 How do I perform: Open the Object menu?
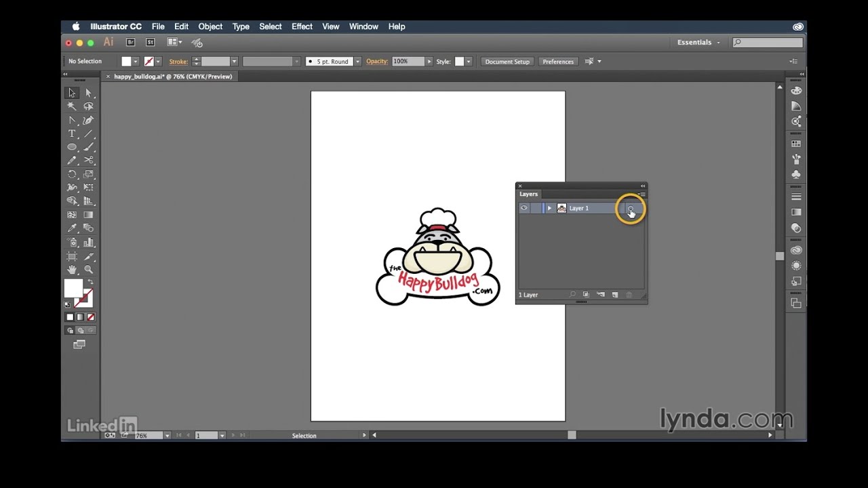(x=210, y=26)
